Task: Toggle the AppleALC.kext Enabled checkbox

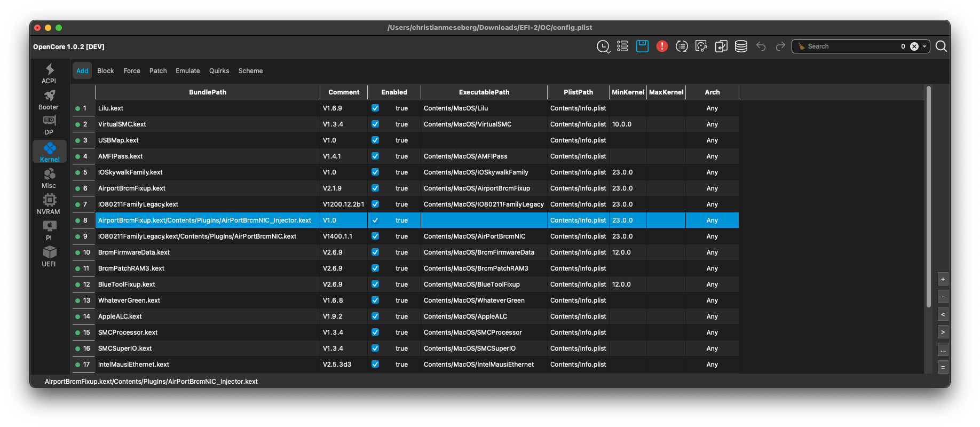Action: coord(375,316)
